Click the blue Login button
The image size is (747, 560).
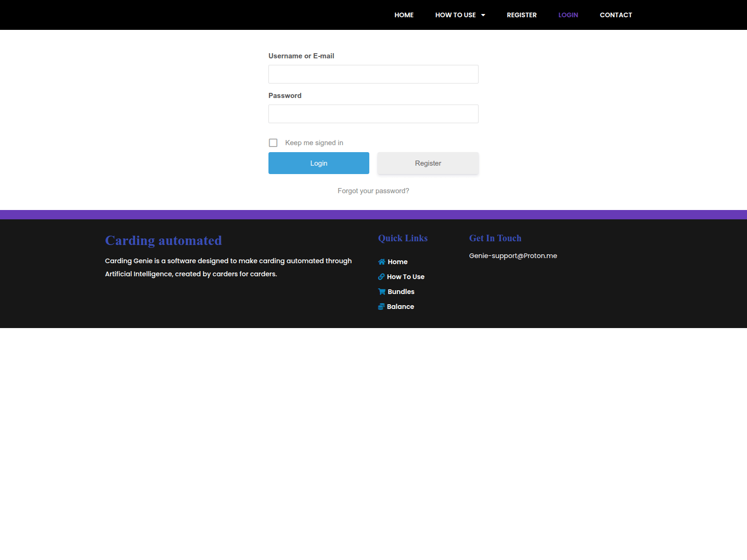(319, 163)
